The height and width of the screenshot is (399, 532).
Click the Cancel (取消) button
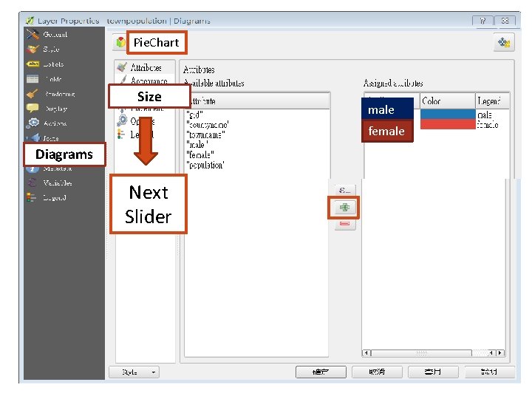click(377, 372)
